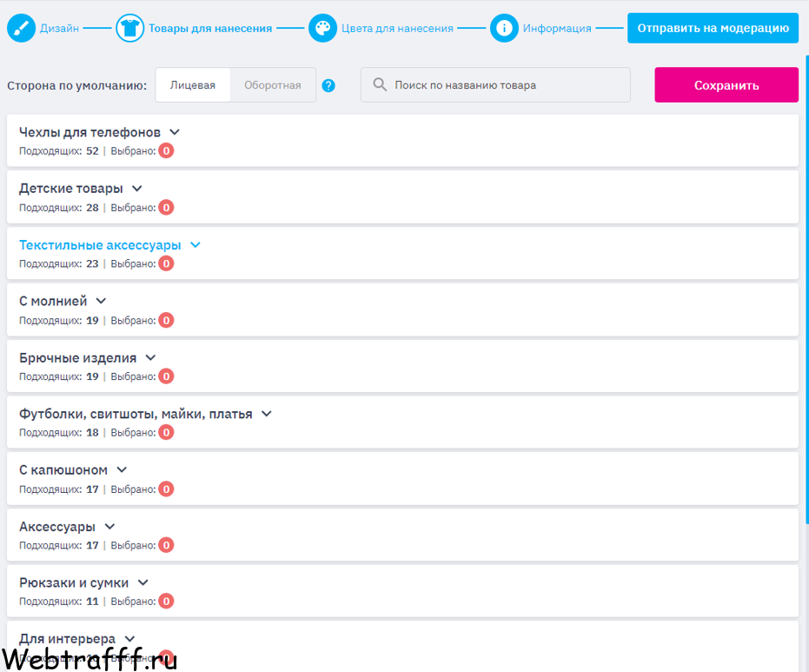This screenshot has width=809, height=672.
Task: Expand Аксессуары chevron
Action: pyautogui.click(x=109, y=527)
